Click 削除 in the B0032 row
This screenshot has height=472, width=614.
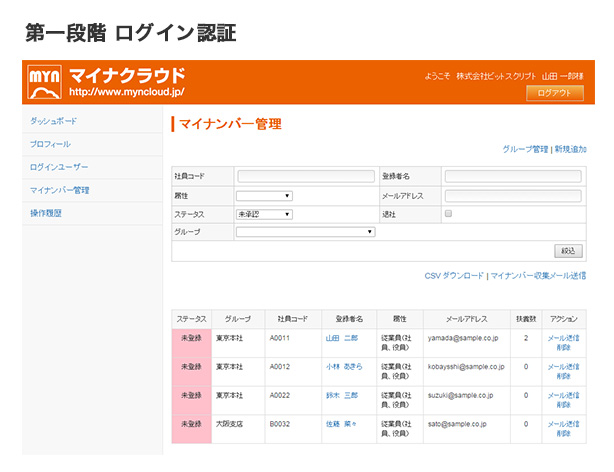(x=563, y=433)
